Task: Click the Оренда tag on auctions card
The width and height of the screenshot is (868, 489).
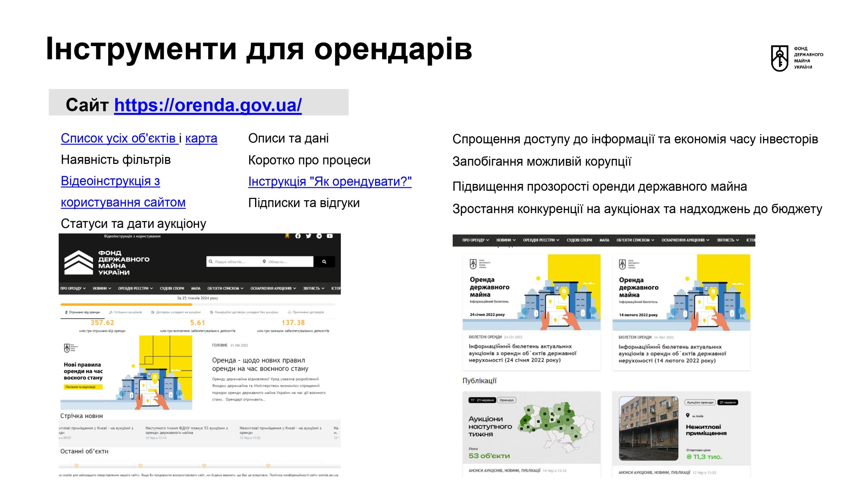Action: point(506,400)
